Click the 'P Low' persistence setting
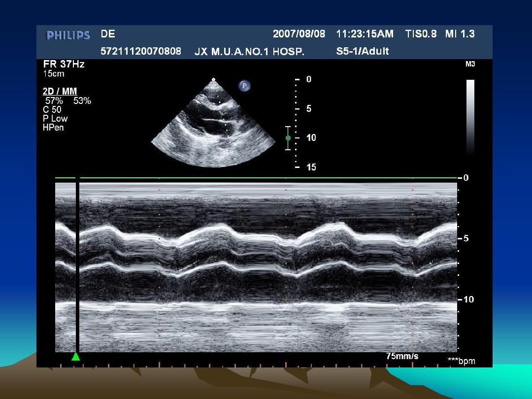 pos(55,118)
